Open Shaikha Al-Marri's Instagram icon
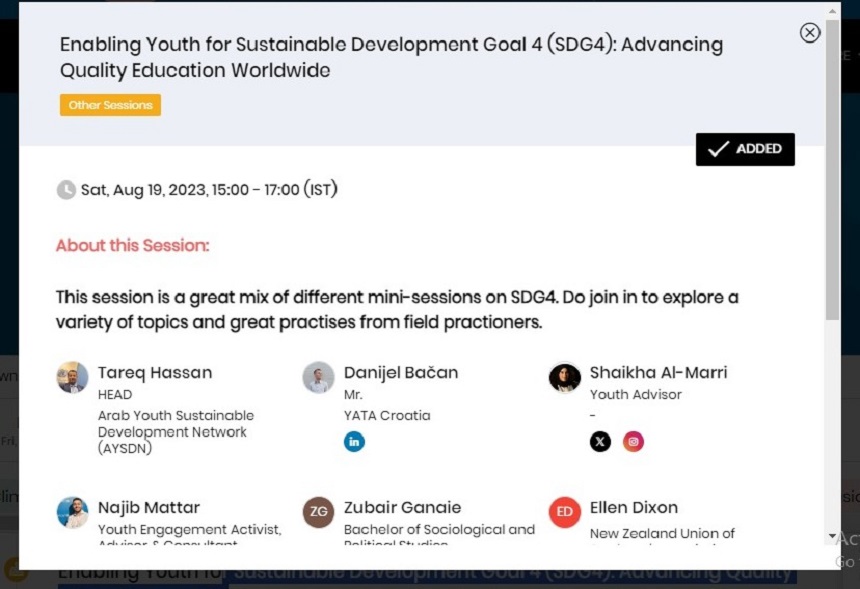The width and height of the screenshot is (860, 589). tap(633, 441)
